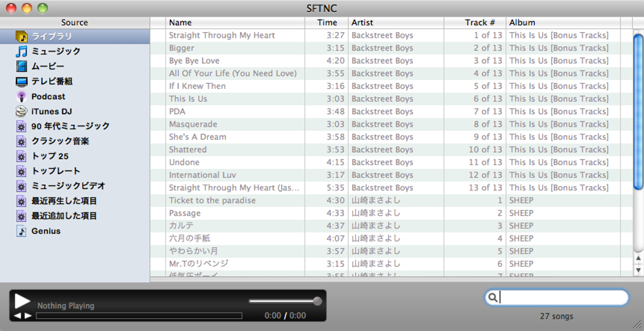Click the "0:00 / 0:00" time display

click(x=285, y=315)
